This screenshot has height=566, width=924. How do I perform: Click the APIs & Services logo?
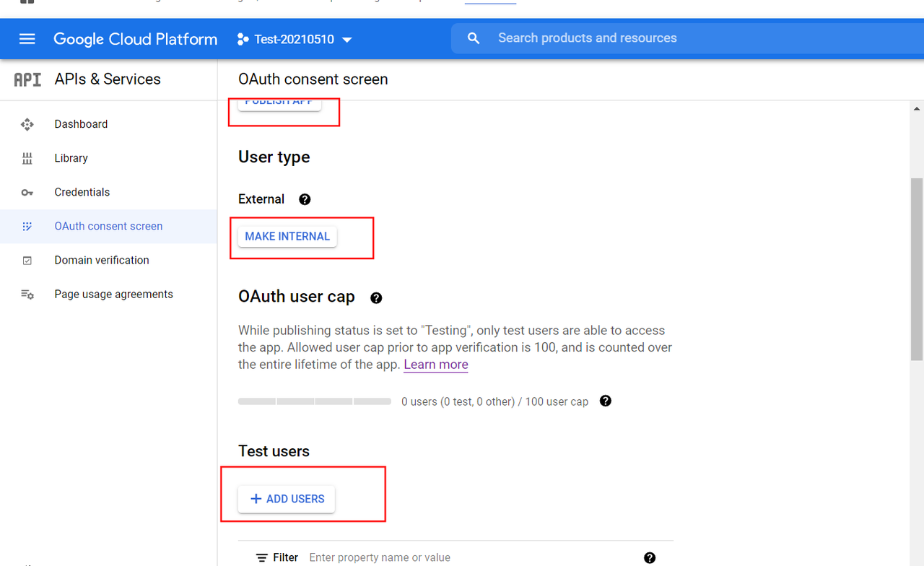coord(27,79)
